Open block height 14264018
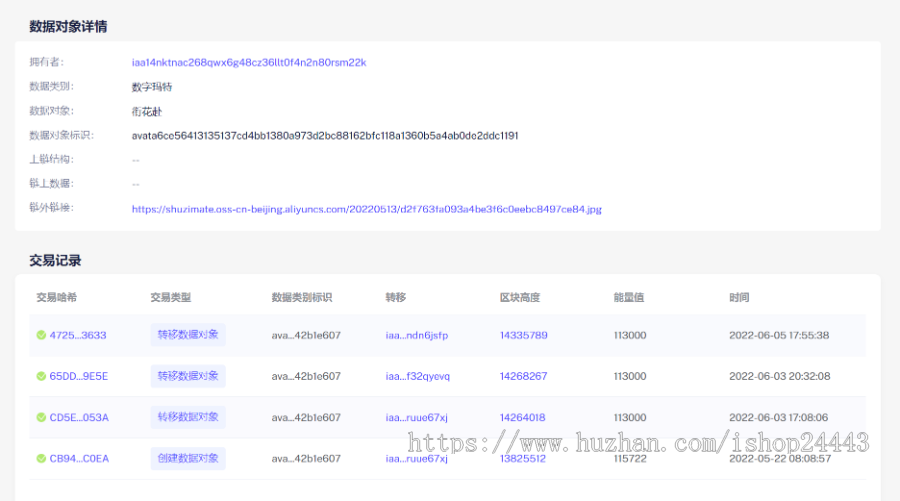The width and height of the screenshot is (900, 501). click(522, 418)
